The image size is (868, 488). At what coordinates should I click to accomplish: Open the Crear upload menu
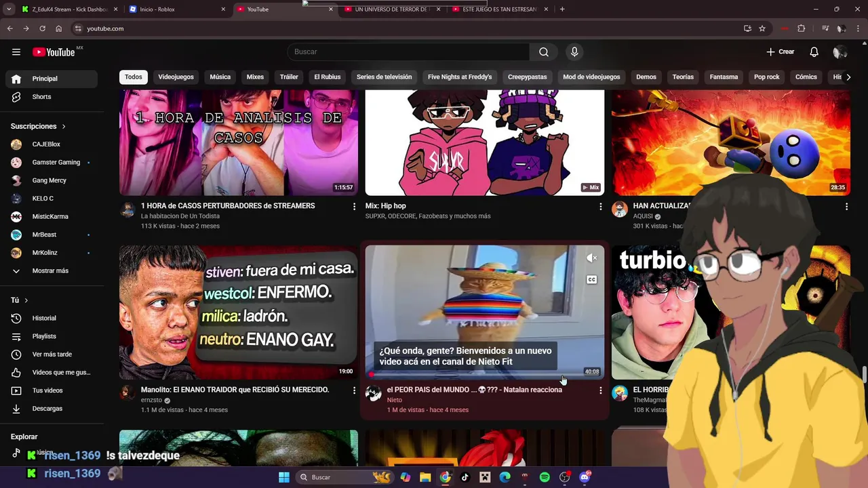click(780, 52)
